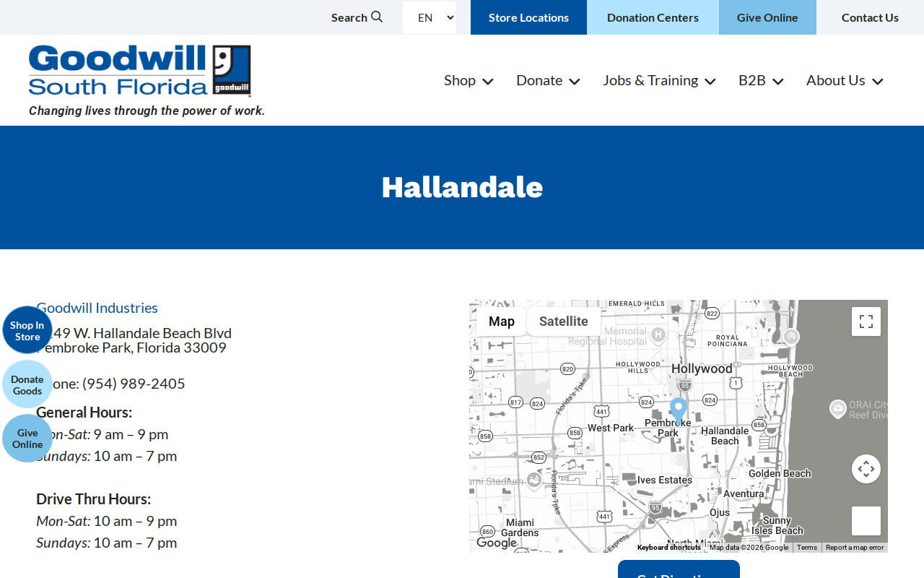
Task: Go to Contact Us page
Action: 870,17
